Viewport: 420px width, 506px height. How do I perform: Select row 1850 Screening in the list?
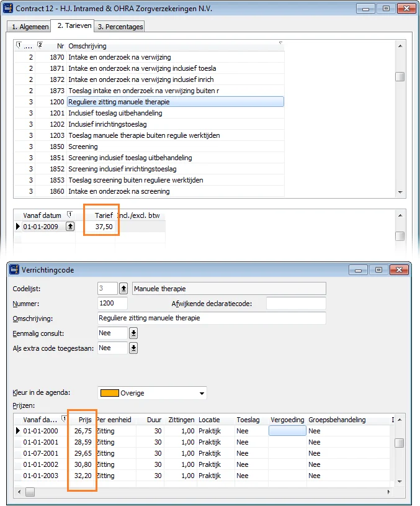pyautogui.click(x=83, y=147)
